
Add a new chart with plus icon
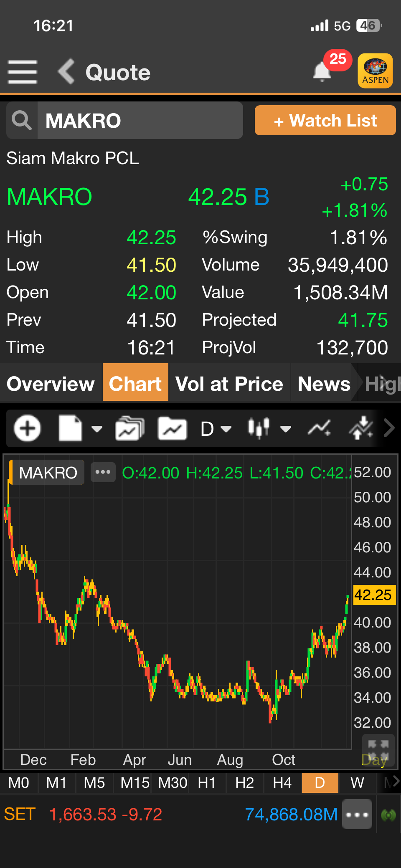[x=28, y=428]
